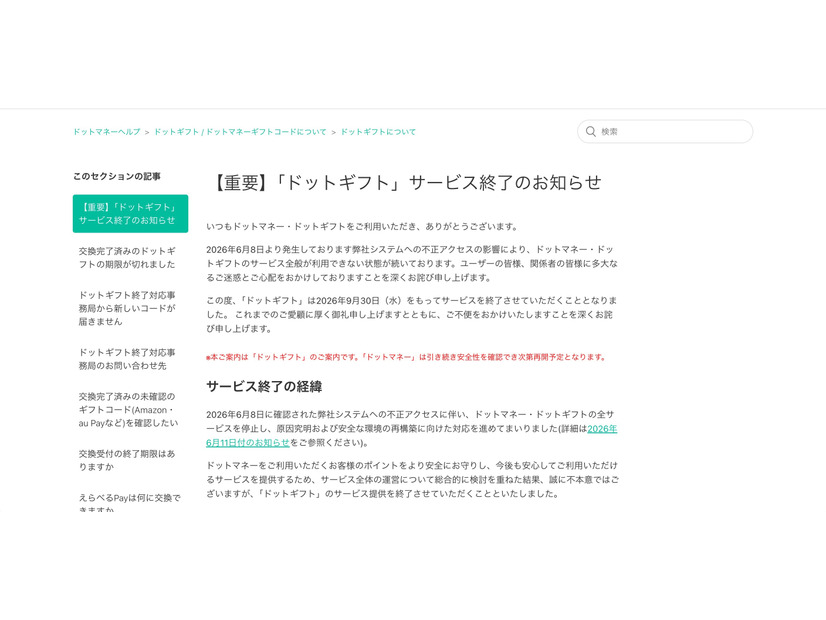Select highlighted サービス終了のお知らせ sidebar article

(130, 214)
